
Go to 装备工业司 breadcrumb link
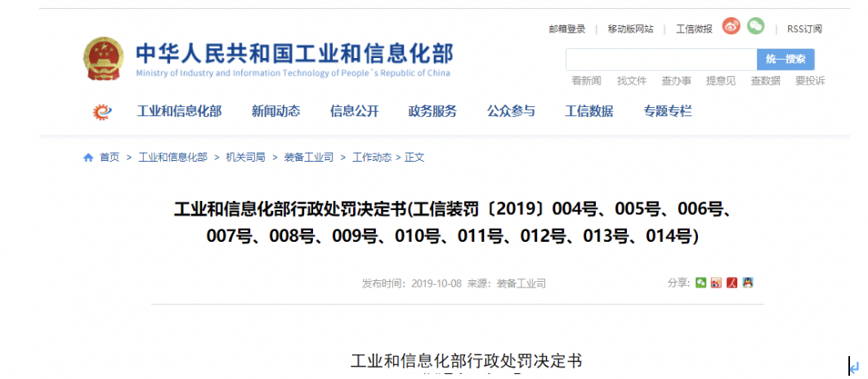pos(309,158)
